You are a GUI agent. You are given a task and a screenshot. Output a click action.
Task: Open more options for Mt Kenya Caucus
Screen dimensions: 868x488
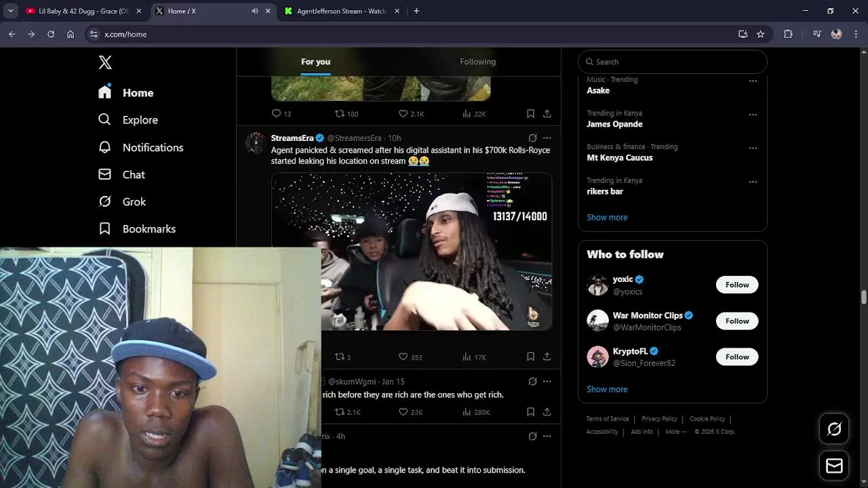(753, 148)
